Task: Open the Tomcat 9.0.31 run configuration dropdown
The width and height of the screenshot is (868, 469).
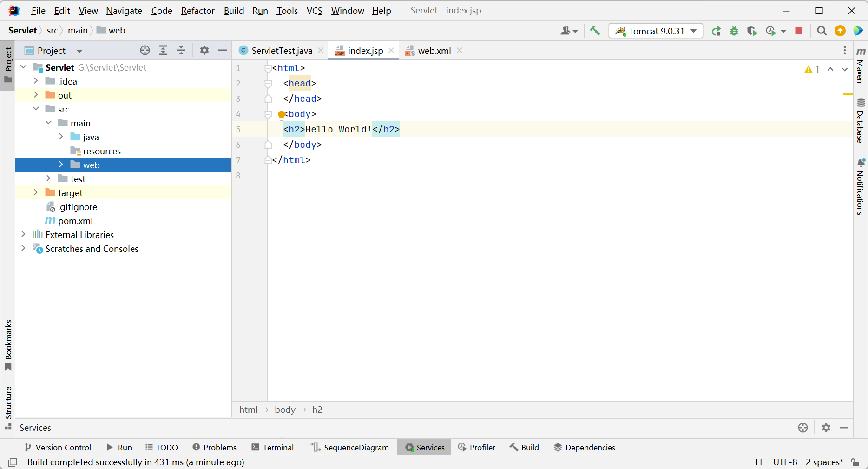Action: (656, 31)
